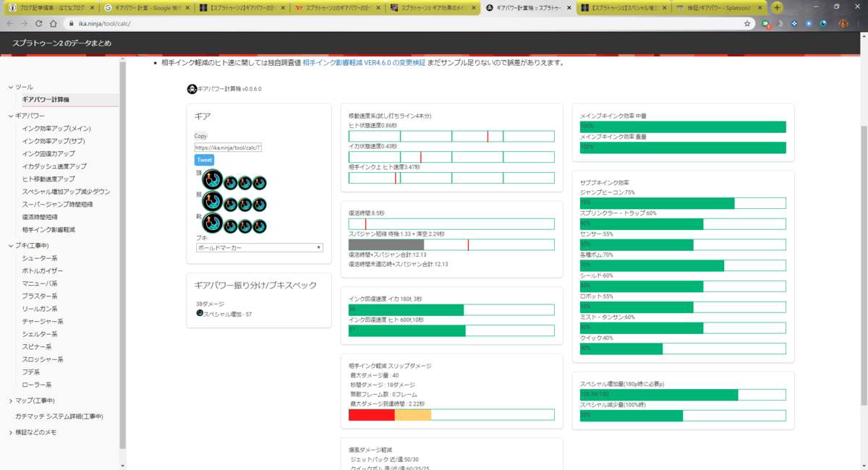Click the head (頭) main gear ability icon
Viewport: 868px width, 470px height.
click(213, 180)
